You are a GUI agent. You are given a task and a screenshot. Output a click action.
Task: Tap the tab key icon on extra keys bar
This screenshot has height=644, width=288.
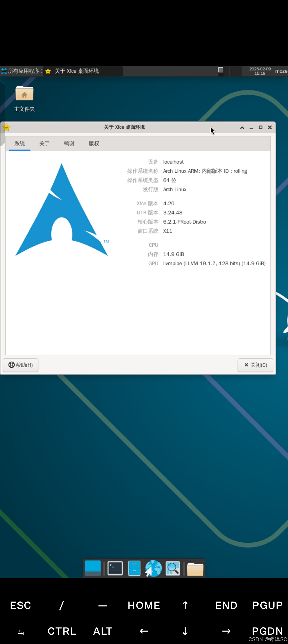[20, 632]
